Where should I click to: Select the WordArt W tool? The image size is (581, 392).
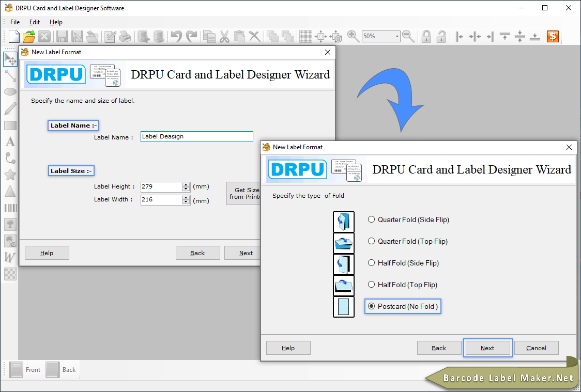point(10,257)
